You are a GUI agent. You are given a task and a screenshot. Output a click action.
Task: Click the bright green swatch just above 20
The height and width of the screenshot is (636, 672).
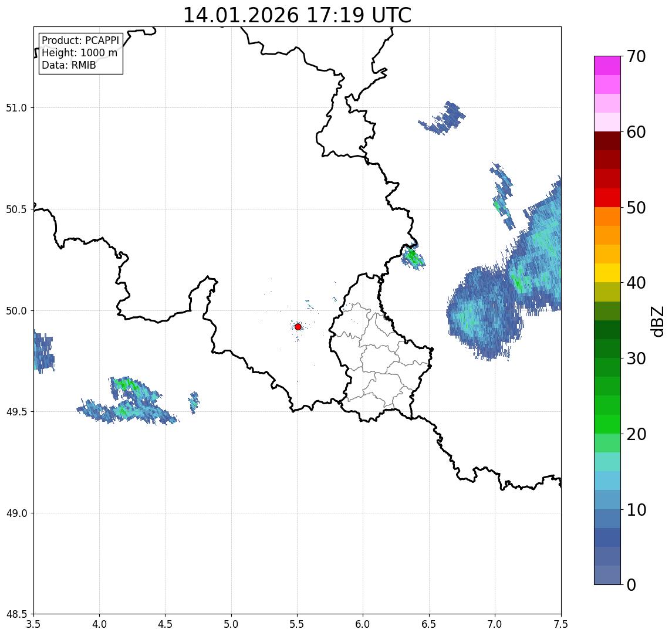coord(607,424)
